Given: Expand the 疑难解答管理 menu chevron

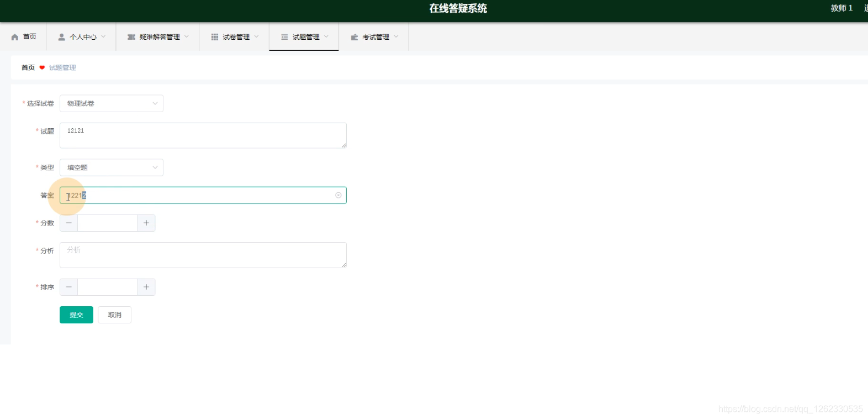Looking at the screenshot, I should click(187, 36).
